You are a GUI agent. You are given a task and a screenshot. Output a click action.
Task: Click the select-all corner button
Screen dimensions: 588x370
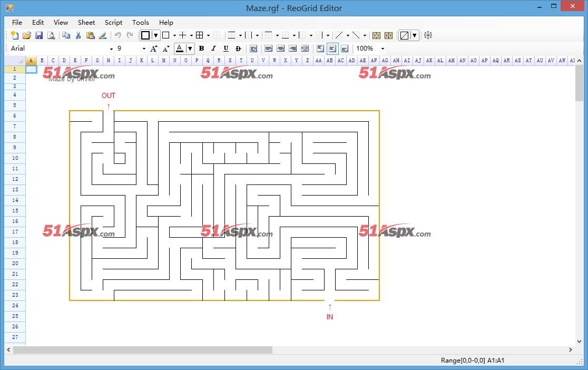15,61
